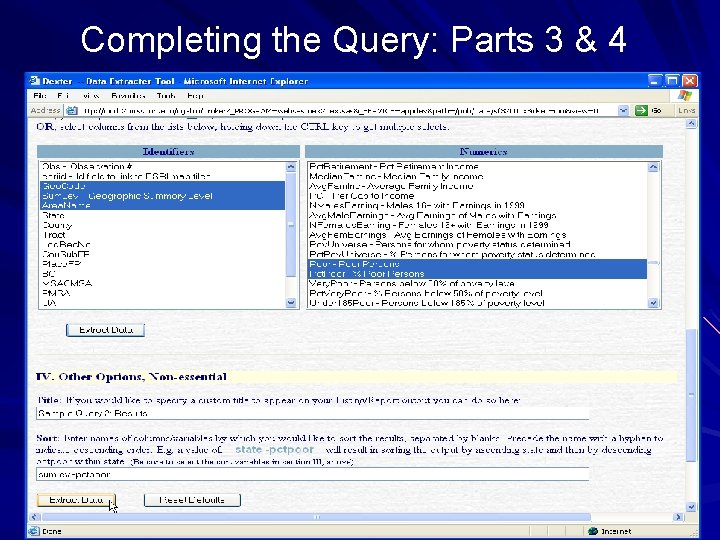Select MSACMSA in the Identifiers list

[x=163, y=283]
